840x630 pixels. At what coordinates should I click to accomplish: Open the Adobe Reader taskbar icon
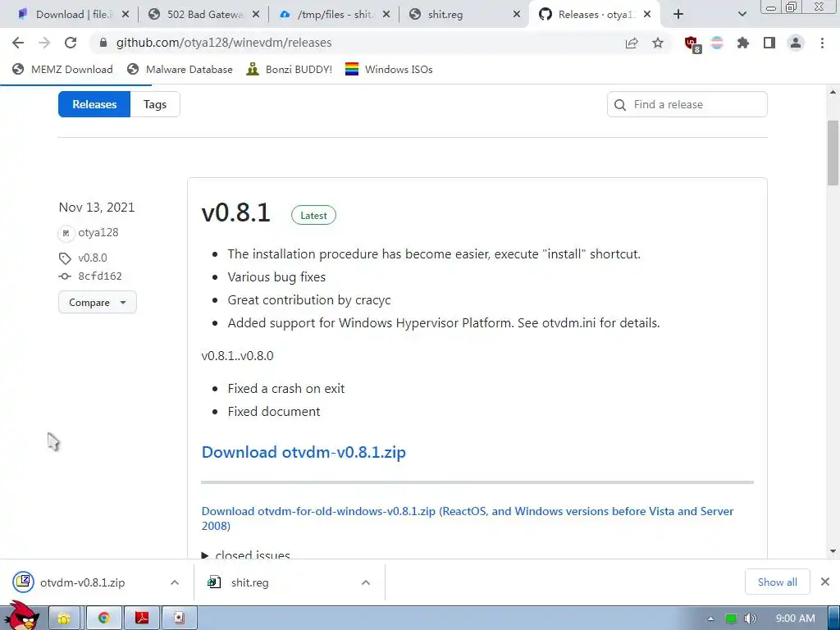coord(142,619)
